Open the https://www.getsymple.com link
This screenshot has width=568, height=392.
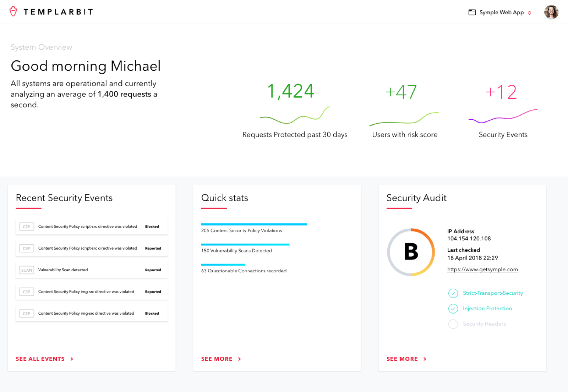[x=482, y=269]
